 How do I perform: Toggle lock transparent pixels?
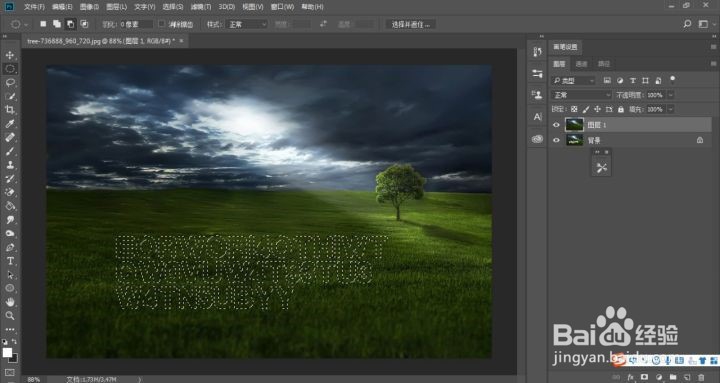coord(574,109)
